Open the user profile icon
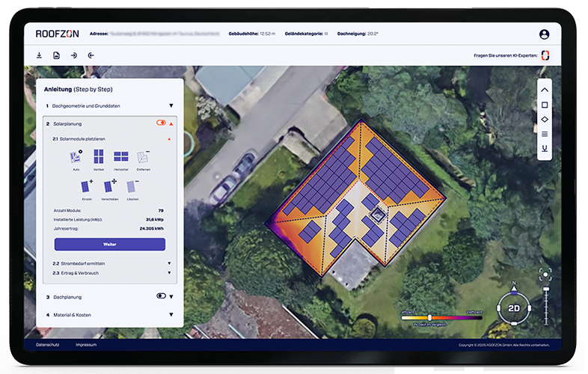The height and width of the screenshot is (374, 588). click(x=544, y=34)
